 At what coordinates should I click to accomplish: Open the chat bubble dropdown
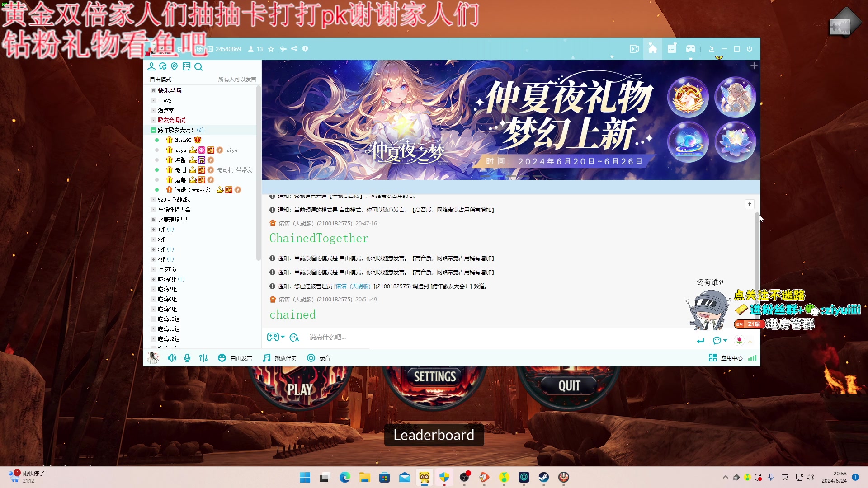point(720,341)
